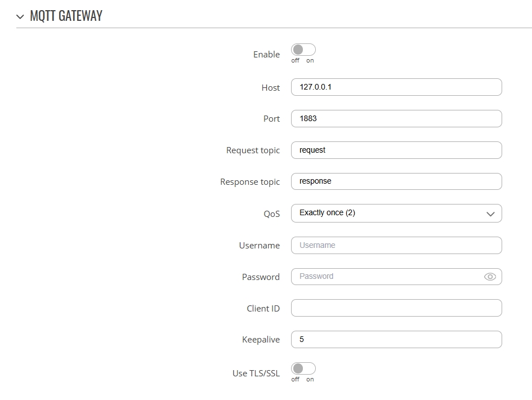532x400 pixels.
Task: Toggle the Enable switch on
Action: [303, 50]
